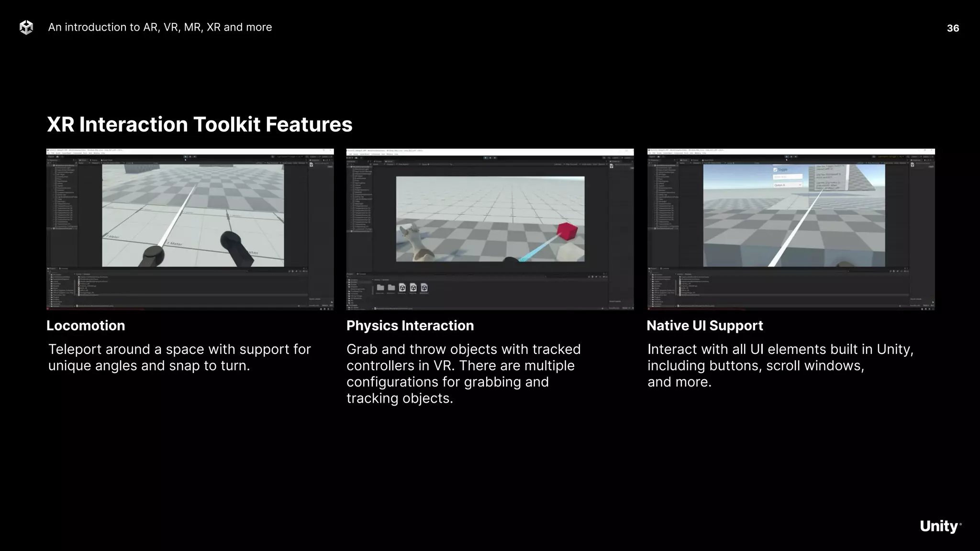Click Inspector object icon in Physics Interaction screenshot

tap(612, 165)
